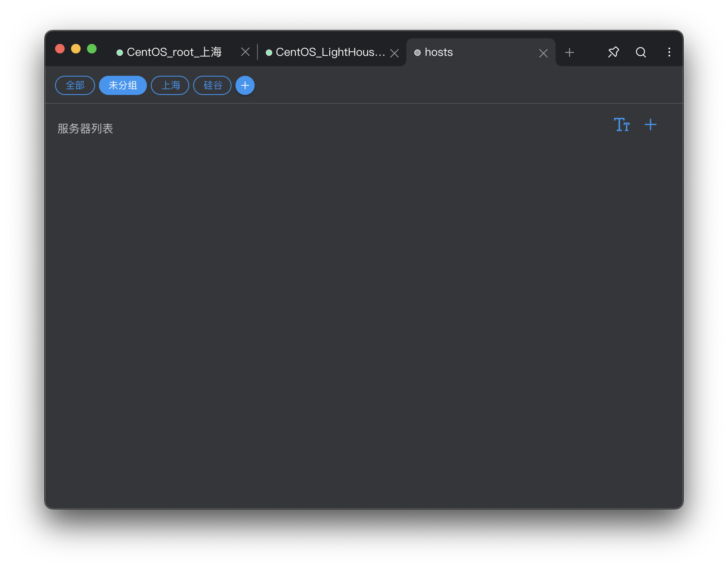Open search with the magnifier icon
Screen dimensions: 728x568
coord(641,52)
